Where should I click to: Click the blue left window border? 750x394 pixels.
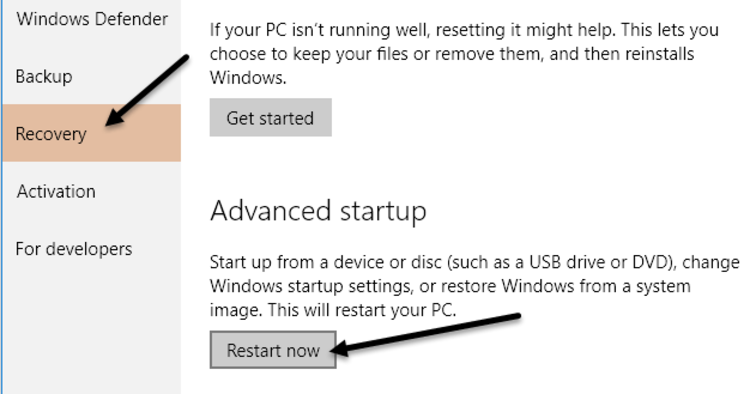1,197
